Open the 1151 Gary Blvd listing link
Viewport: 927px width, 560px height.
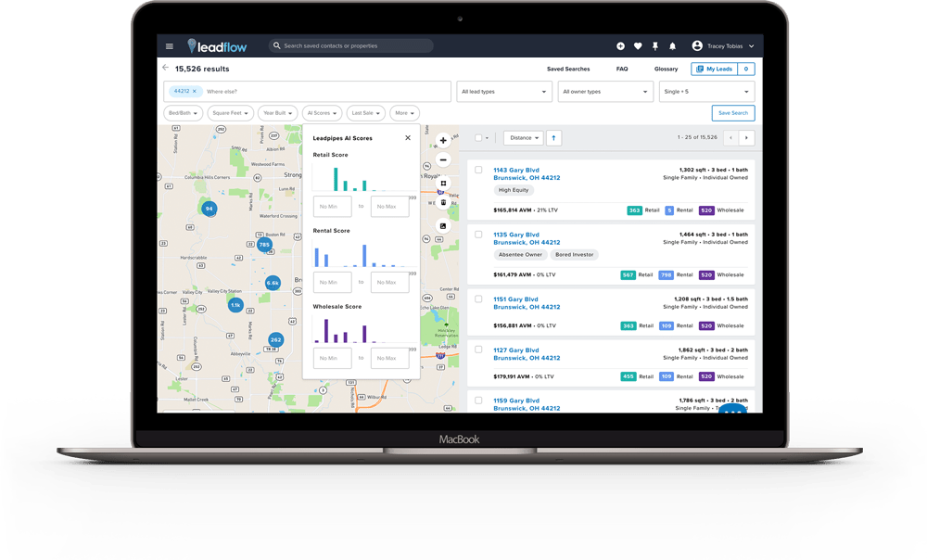[x=515, y=299]
